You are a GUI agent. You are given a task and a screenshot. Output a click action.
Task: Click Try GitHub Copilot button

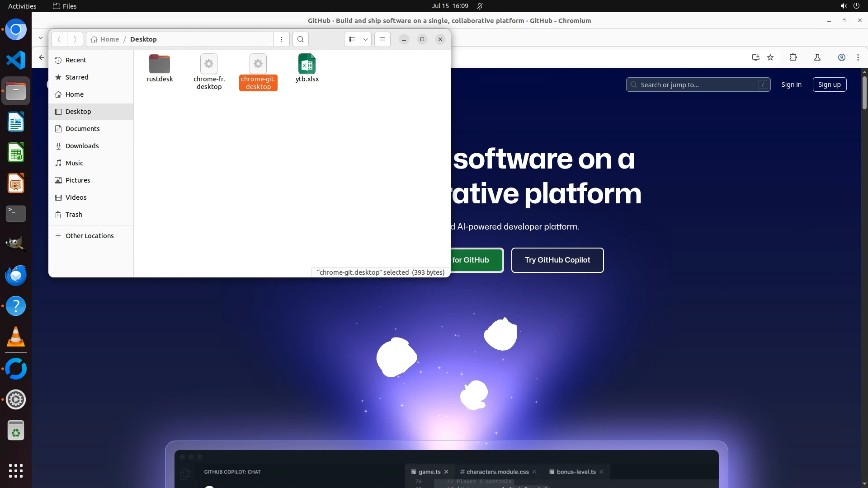pos(557,260)
